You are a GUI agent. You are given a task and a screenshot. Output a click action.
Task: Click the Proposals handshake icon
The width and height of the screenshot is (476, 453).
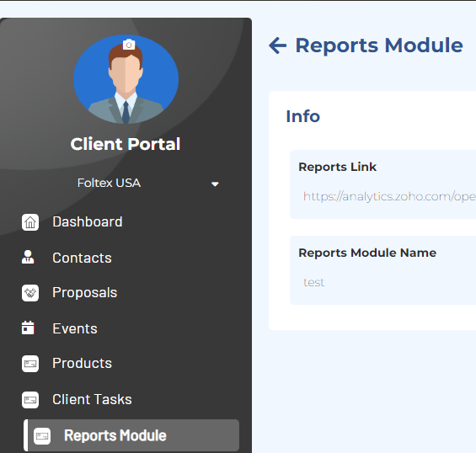tap(30, 293)
